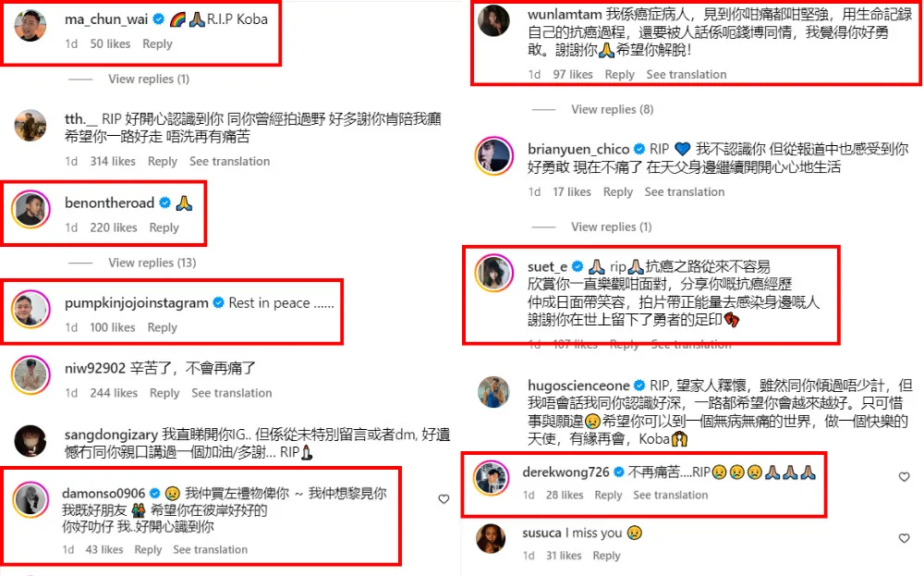The height and width of the screenshot is (576, 924).
Task: Open benontheroad's avatar
Action: coord(30,209)
